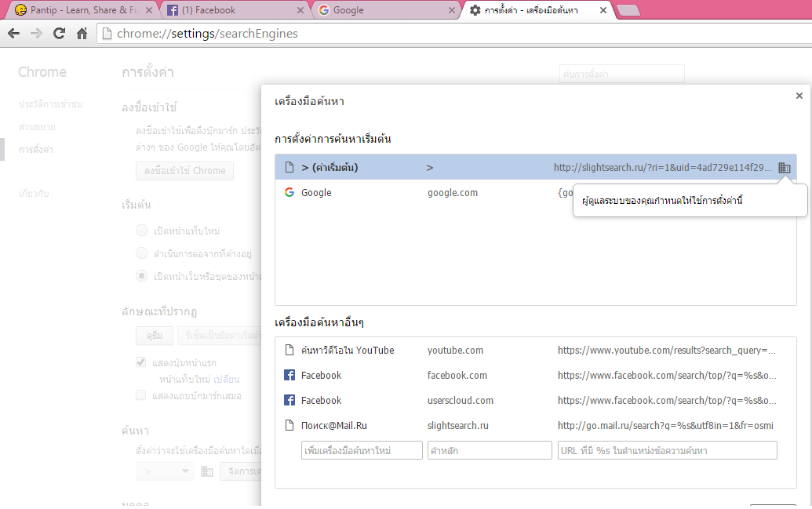Click the Pantip tab favicon

[20, 10]
